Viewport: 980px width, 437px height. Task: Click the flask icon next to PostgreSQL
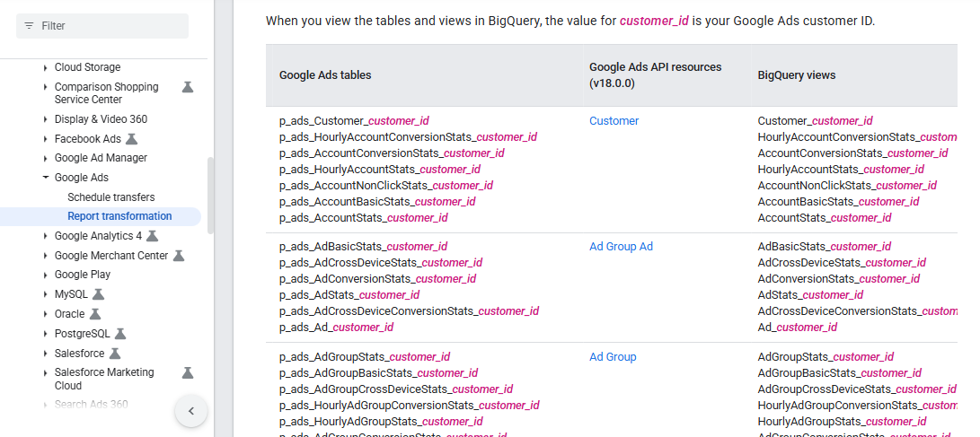tap(120, 334)
